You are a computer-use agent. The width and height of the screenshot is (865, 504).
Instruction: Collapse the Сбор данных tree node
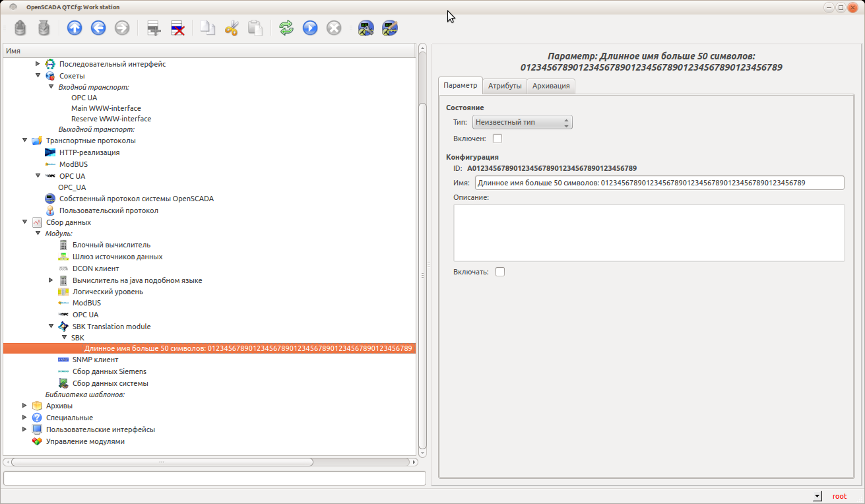pos(24,222)
